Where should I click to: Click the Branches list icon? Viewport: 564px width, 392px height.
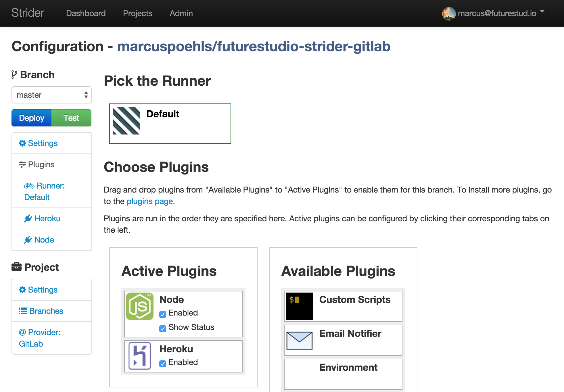point(23,311)
